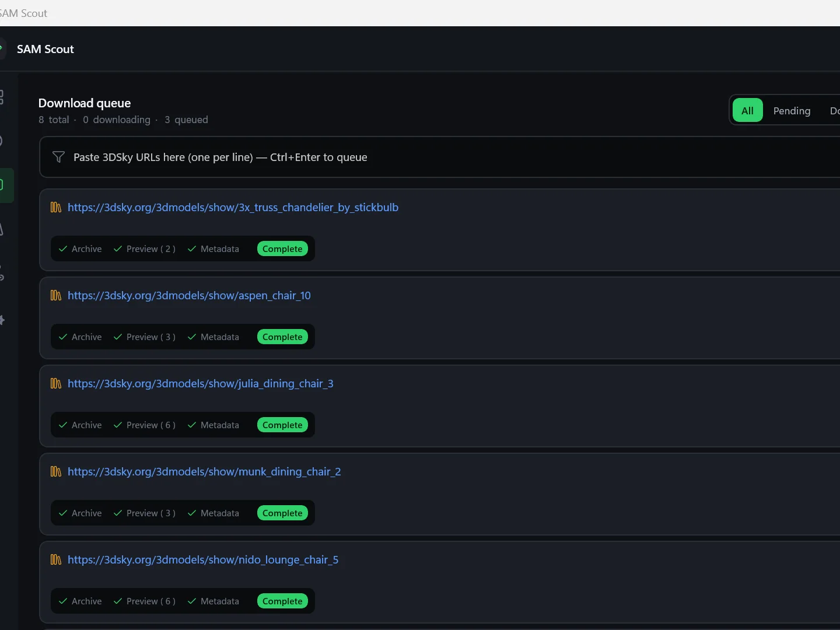Click the Complete badge for julia_dining_chair_3
Screen dimensions: 840x630
coord(282,425)
